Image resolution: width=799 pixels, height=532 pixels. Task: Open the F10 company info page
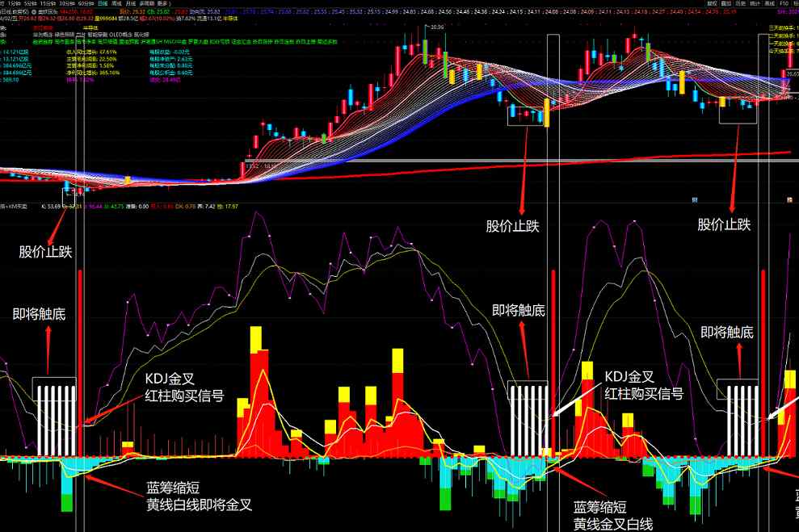pyautogui.click(x=784, y=3)
